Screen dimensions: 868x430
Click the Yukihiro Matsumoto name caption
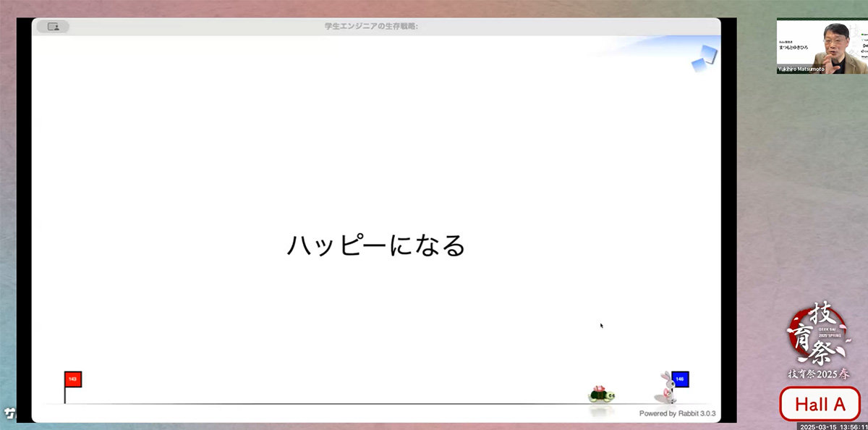click(x=801, y=69)
